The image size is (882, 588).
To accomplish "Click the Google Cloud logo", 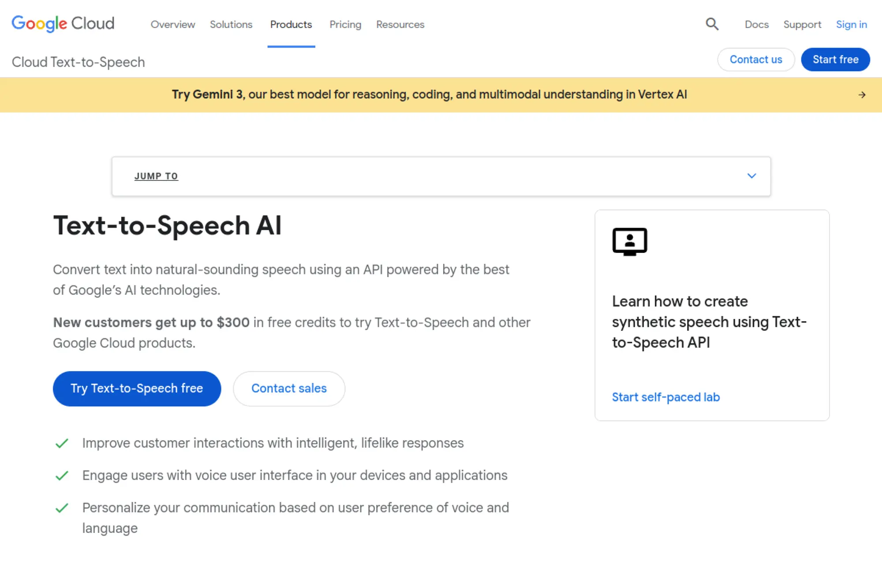I will pos(63,24).
